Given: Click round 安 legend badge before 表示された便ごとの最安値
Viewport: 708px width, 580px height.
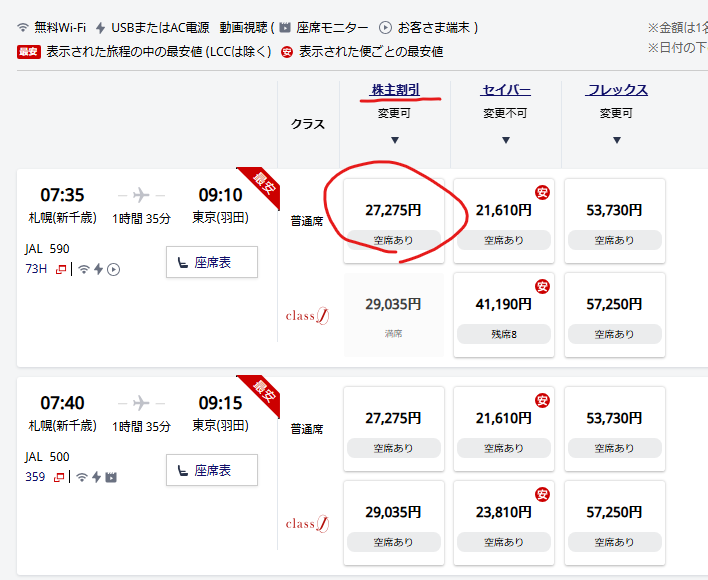Looking at the screenshot, I should (287, 52).
